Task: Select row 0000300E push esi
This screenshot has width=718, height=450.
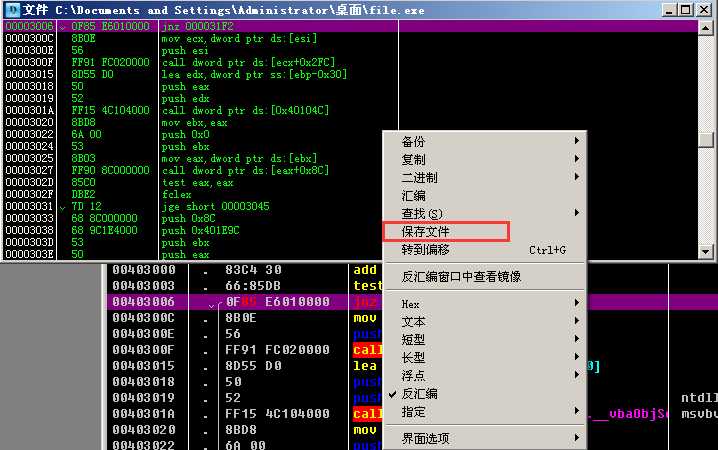Action: [x=350, y=50]
